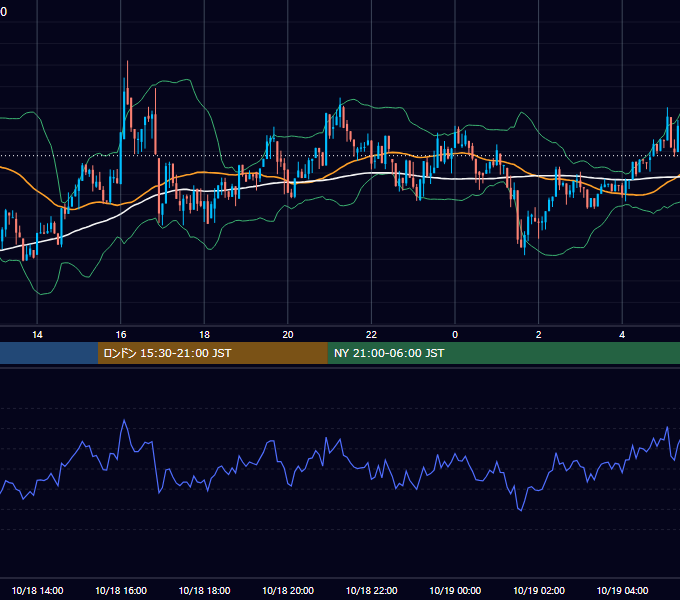Click the oscillator lowest trough before 02:00
Image resolution: width=680 pixels, height=600 pixels.
[520, 510]
